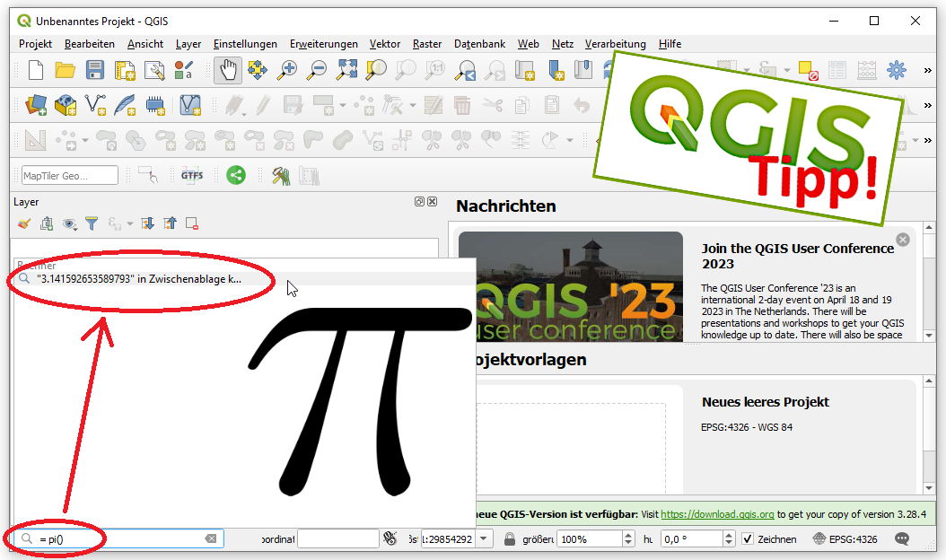Open the Hilfe menu

pos(670,44)
